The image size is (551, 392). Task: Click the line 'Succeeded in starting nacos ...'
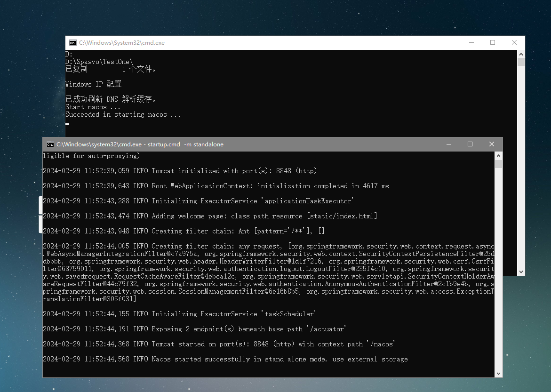pyautogui.click(x=123, y=115)
